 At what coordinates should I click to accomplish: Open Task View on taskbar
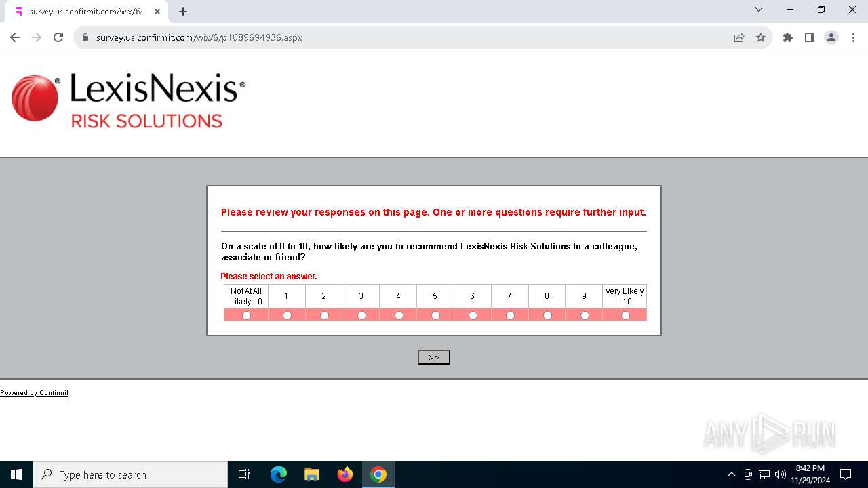pyautogui.click(x=244, y=474)
